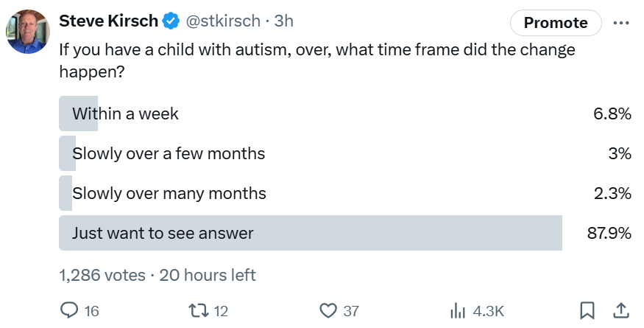Viewport: 644px width, 328px height.
Task: Open the three-dot more options menu
Action: (x=620, y=22)
